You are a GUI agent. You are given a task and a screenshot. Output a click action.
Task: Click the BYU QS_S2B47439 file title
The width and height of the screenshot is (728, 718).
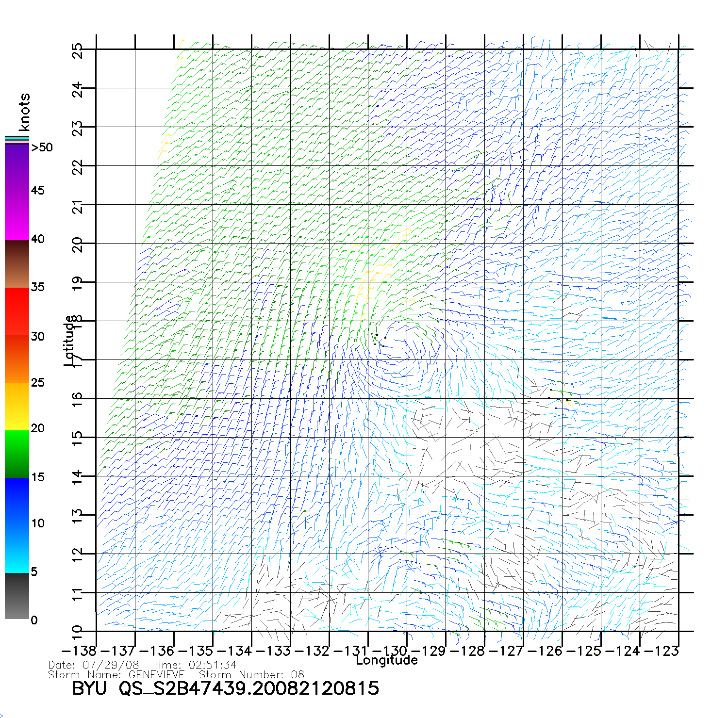[225, 688]
